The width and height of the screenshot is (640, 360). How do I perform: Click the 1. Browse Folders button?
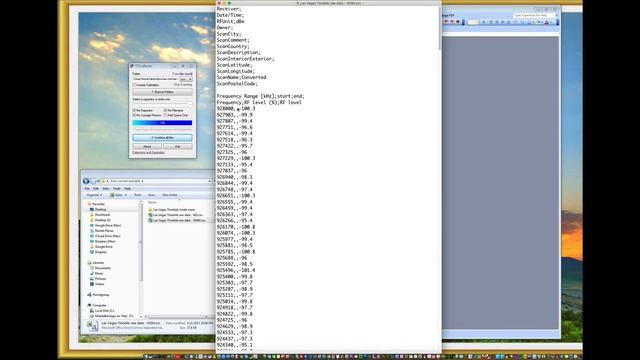[x=162, y=92]
